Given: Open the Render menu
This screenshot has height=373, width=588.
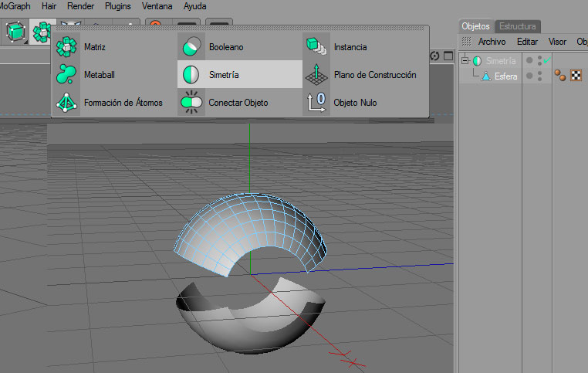Looking at the screenshot, I should pos(80,6).
